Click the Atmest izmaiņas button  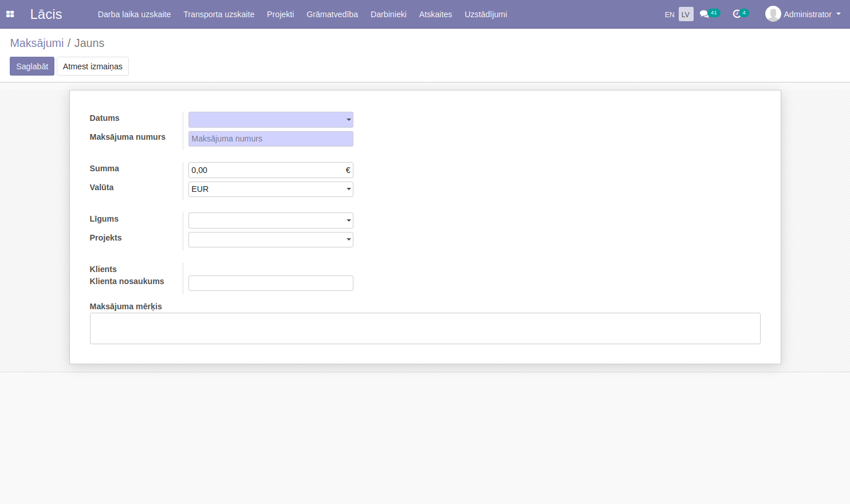point(92,66)
